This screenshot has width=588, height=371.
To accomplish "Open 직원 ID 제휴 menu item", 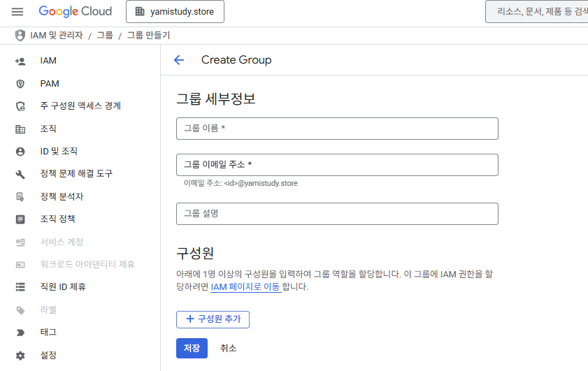I will (x=63, y=287).
